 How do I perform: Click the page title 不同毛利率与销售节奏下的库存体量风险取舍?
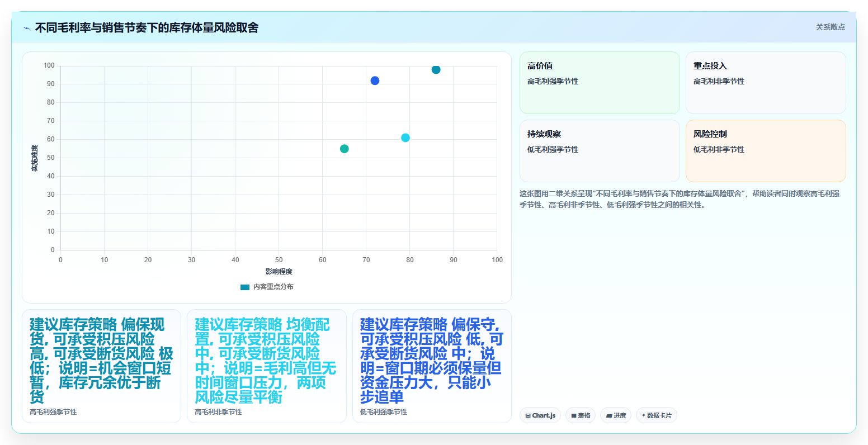click(x=147, y=28)
